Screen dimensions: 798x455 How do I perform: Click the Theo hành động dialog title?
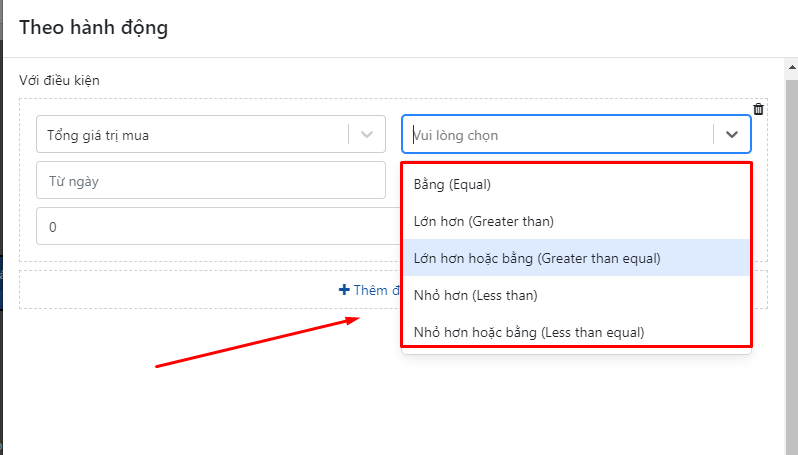pos(94,28)
